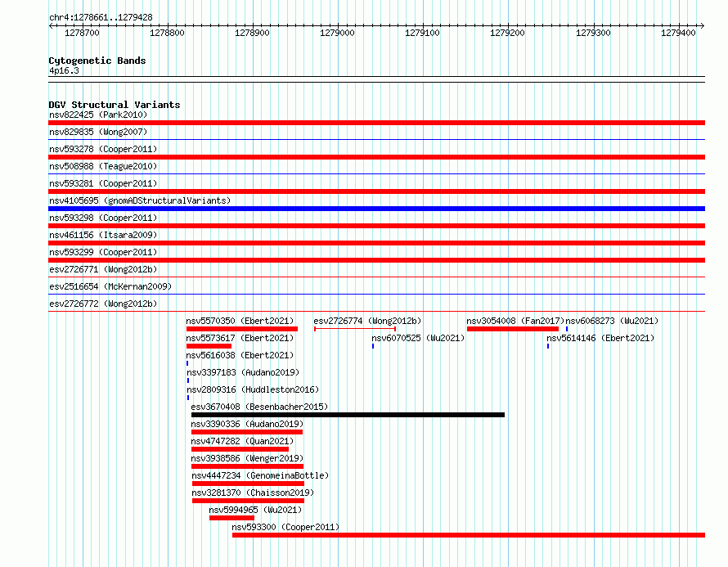Click nsv5573617 (Ebert2021) label
The image size is (728, 567).
pos(240,338)
